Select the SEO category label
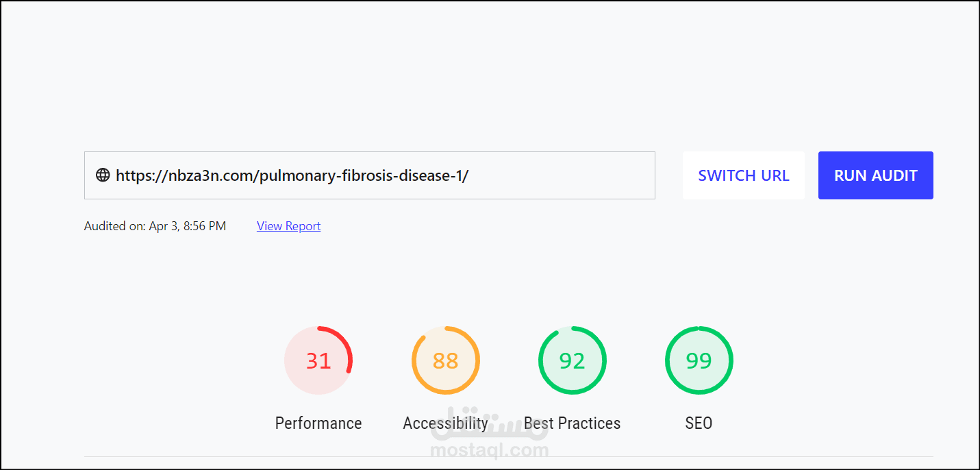The height and width of the screenshot is (470, 980). tap(699, 423)
